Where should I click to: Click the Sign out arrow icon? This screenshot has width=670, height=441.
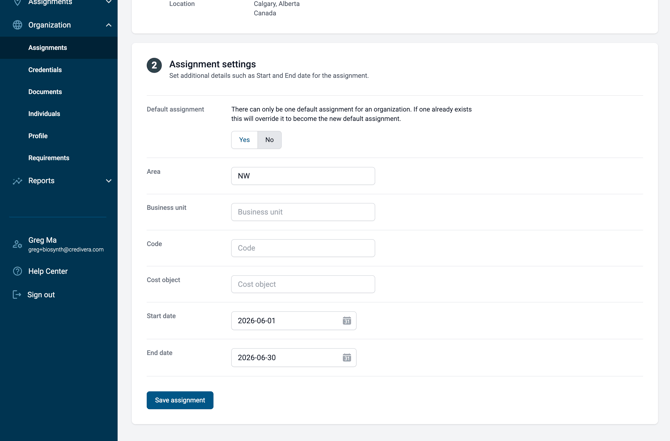pyautogui.click(x=17, y=294)
